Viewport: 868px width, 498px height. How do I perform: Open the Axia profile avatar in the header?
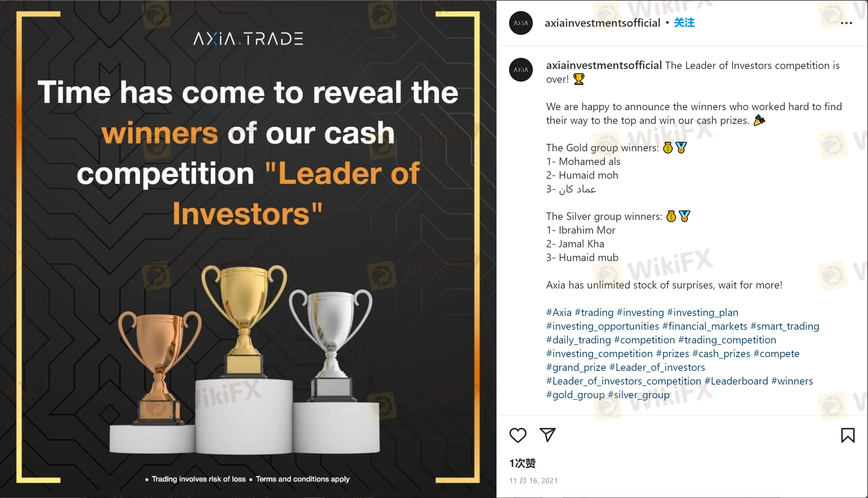coord(521,23)
